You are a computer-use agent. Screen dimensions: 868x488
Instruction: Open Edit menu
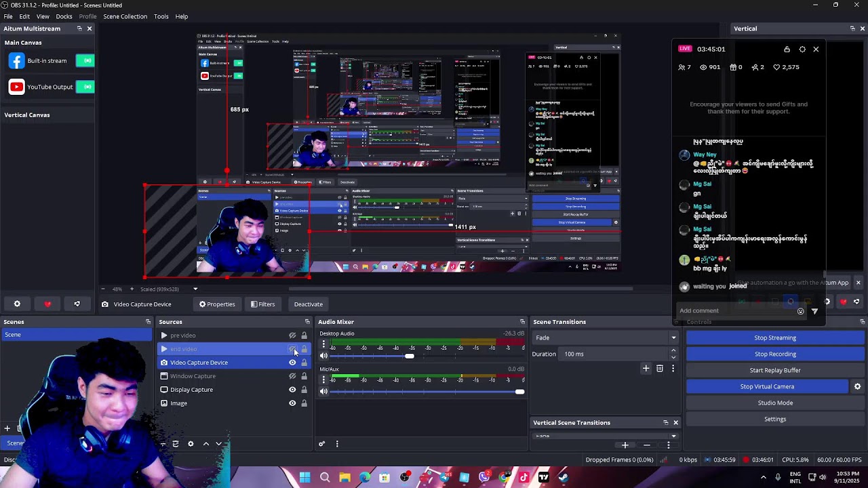point(24,16)
